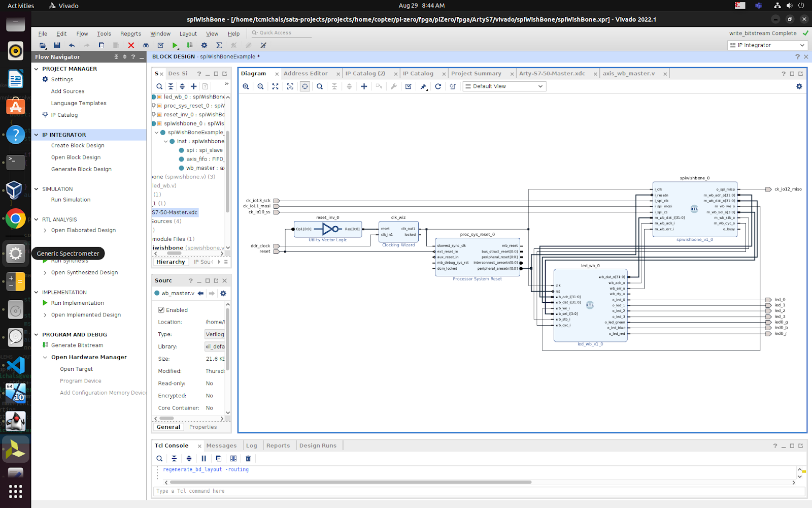The height and width of the screenshot is (508, 812).
Task: Click Run Implementation in Flow Navigator
Action: [x=77, y=303]
